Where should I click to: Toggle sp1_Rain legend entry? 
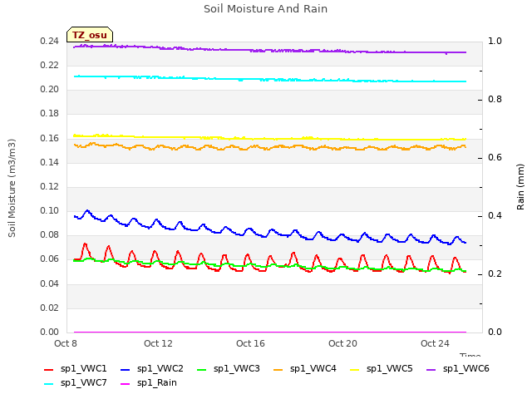click(149, 383)
